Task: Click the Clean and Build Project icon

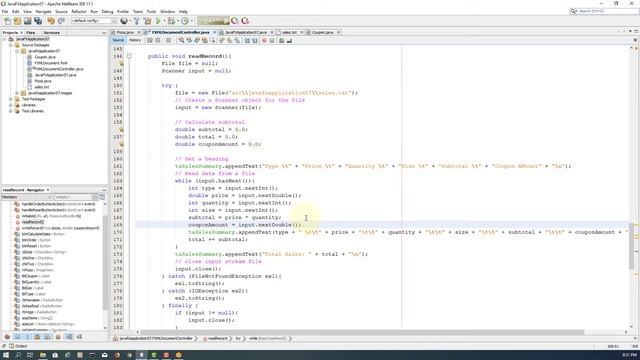Action: click(147, 21)
